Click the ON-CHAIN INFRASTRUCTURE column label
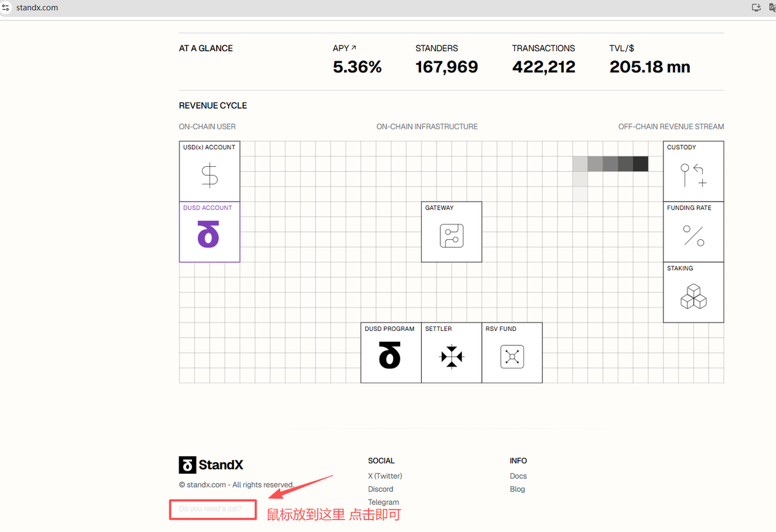The image size is (776, 532). (427, 127)
